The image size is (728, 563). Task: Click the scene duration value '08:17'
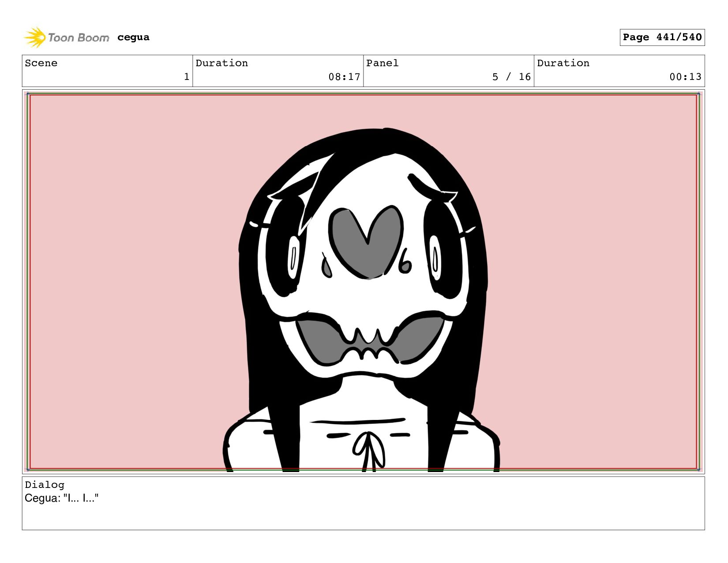pos(344,77)
